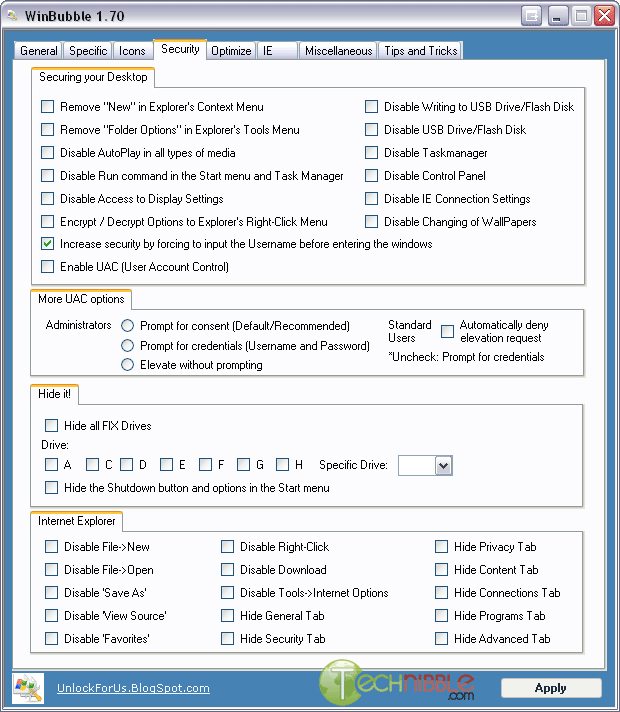This screenshot has height=712, width=620.
Task: Close the WinBubble window
Action: [x=604, y=15]
